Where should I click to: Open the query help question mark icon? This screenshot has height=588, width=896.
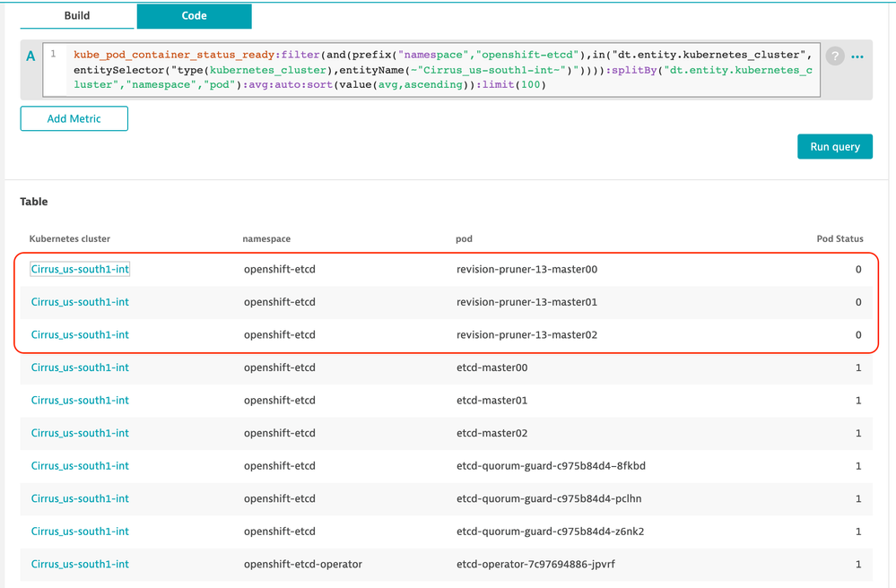tap(835, 56)
